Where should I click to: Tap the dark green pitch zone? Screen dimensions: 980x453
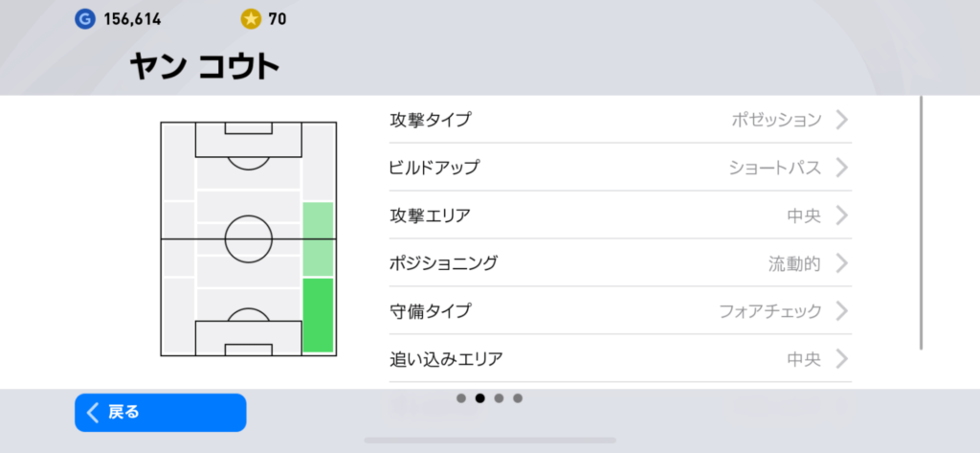pyautogui.click(x=318, y=315)
